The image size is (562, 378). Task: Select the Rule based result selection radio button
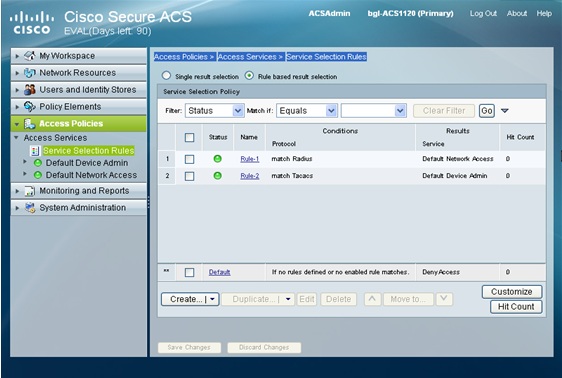(x=249, y=76)
